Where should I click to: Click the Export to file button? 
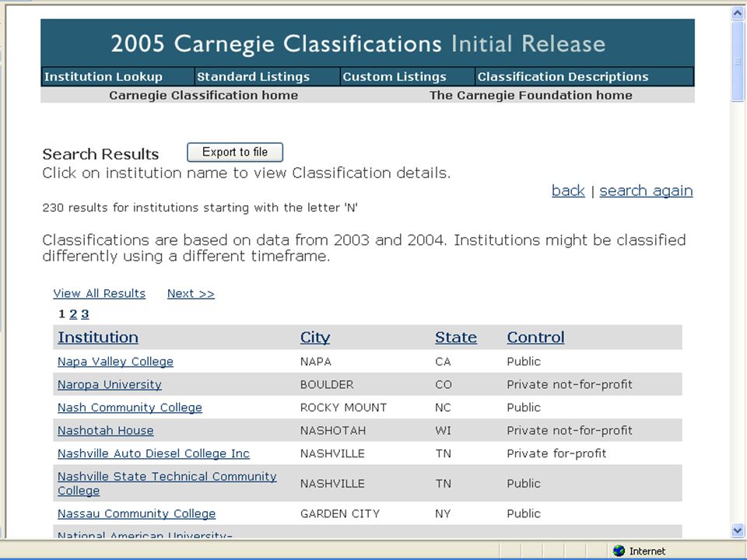[x=235, y=152]
